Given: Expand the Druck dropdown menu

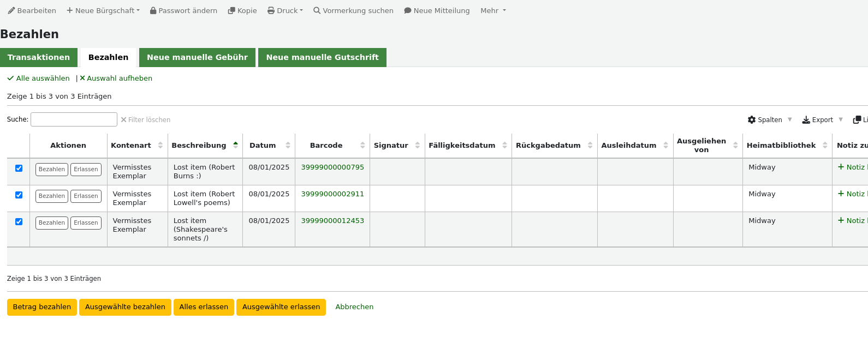Looking at the screenshot, I should coord(285,10).
